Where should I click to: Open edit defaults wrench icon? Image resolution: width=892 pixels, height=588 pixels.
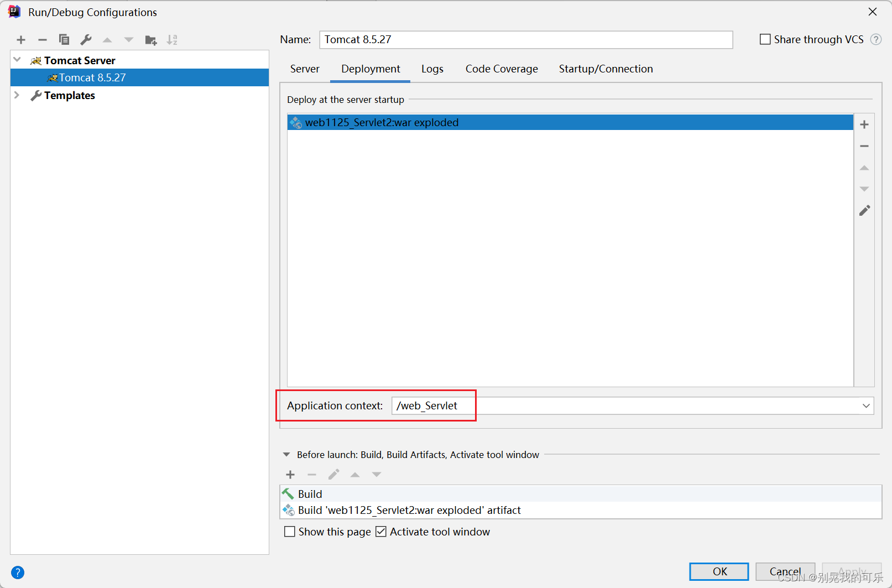pos(86,40)
